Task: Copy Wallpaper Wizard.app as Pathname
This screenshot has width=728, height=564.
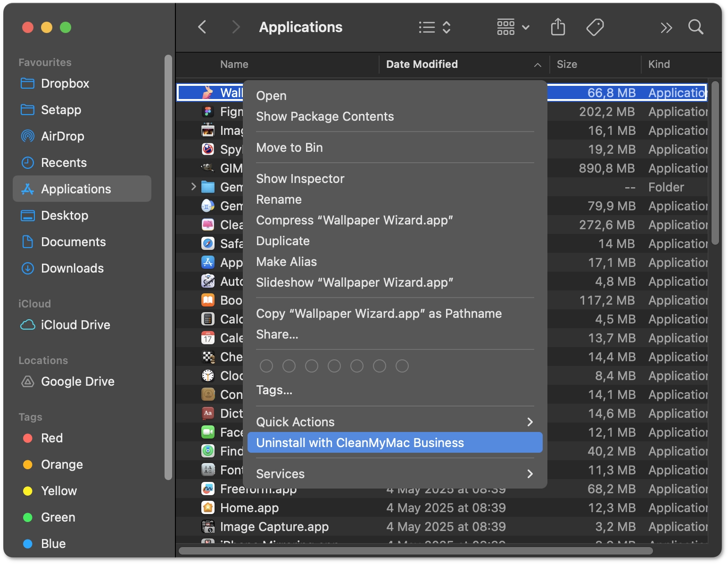Action: (395, 314)
